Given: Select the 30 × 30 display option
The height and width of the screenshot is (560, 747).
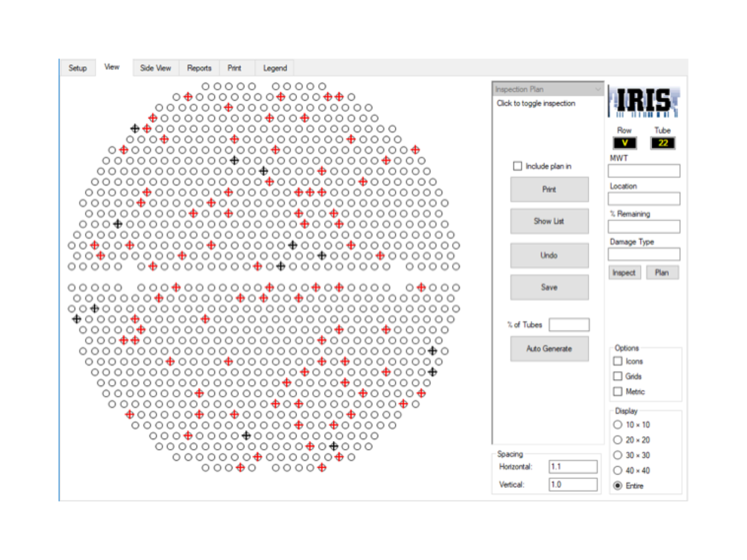Looking at the screenshot, I should click(x=618, y=455).
